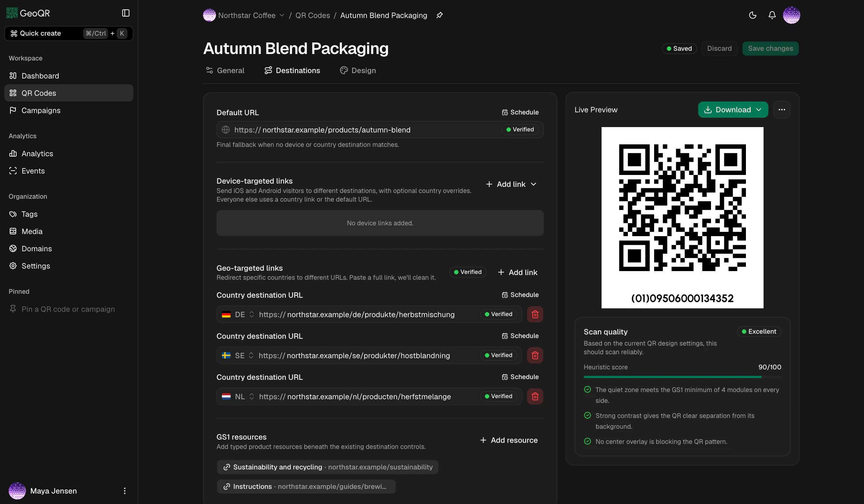Screen dimensions: 864x504
Task: Open Dashboard from the sidebar
Action: [69, 76]
